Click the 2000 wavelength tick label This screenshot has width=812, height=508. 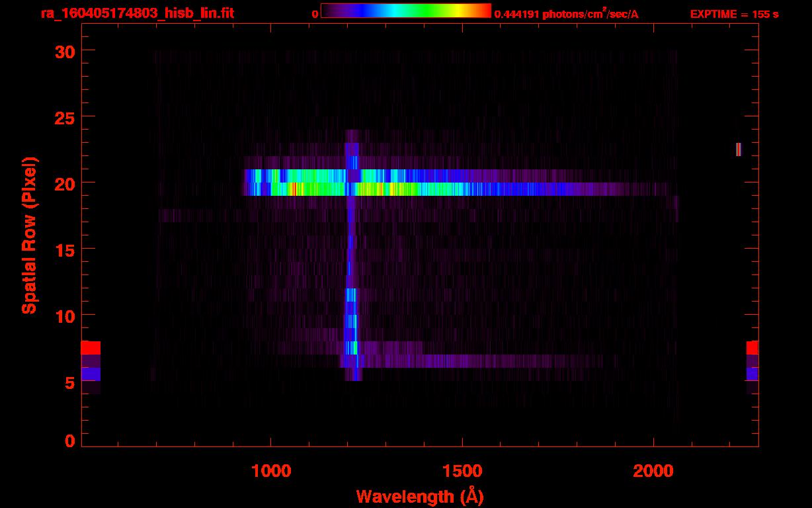coord(653,471)
